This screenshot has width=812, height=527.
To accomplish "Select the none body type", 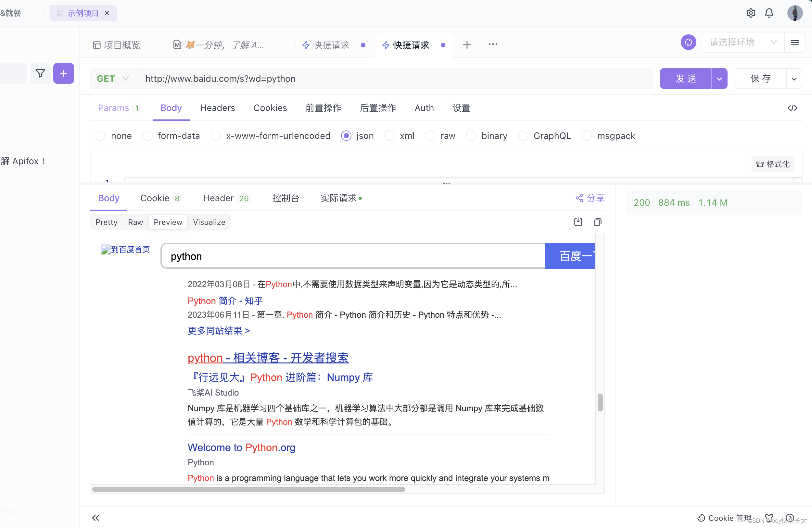I will 114,136.
